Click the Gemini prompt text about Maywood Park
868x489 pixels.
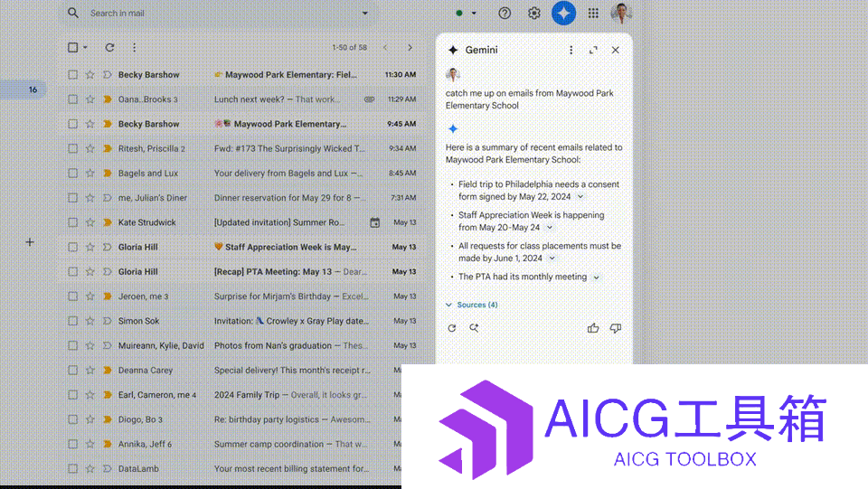pos(529,99)
